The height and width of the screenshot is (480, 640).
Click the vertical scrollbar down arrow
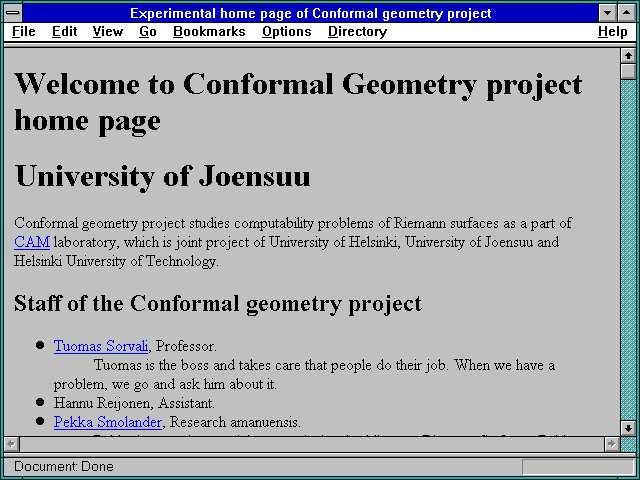click(x=628, y=428)
